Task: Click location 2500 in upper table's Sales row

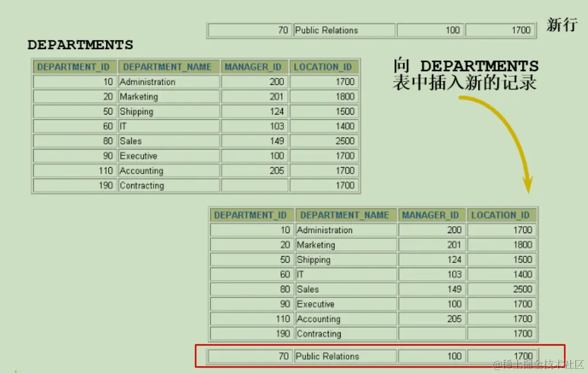Action: [345, 141]
